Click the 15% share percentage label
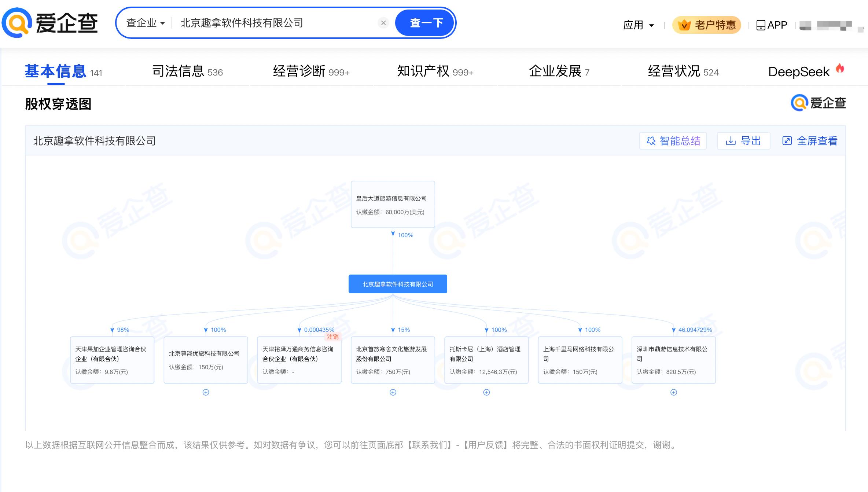This screenshot has width=868, height=492. pos(404,330)
